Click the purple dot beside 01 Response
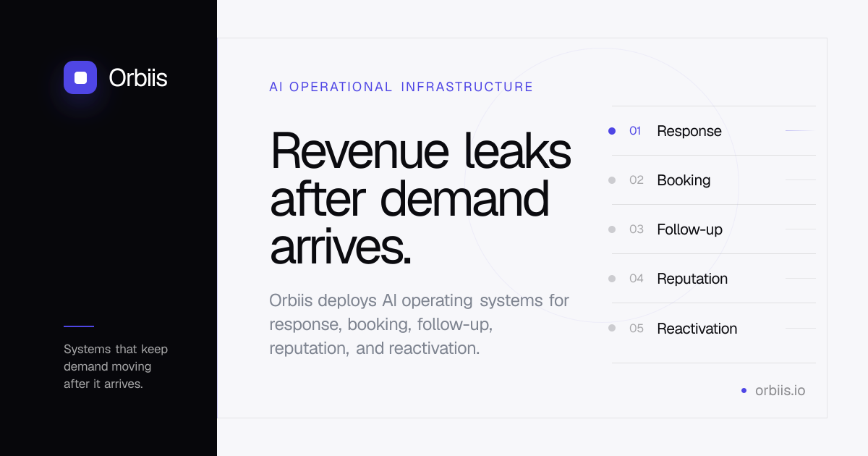The image size is (868, 456). click(612, 131)
